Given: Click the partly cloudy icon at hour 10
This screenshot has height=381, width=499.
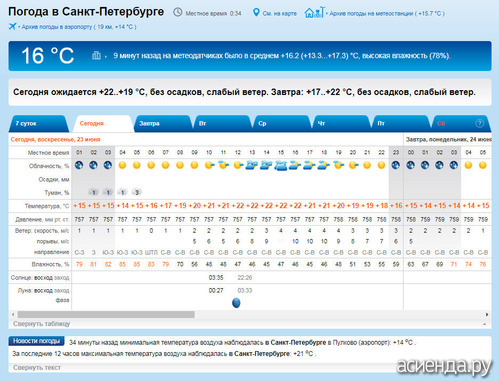Looking at the screenshot, I should pos(209,165).
